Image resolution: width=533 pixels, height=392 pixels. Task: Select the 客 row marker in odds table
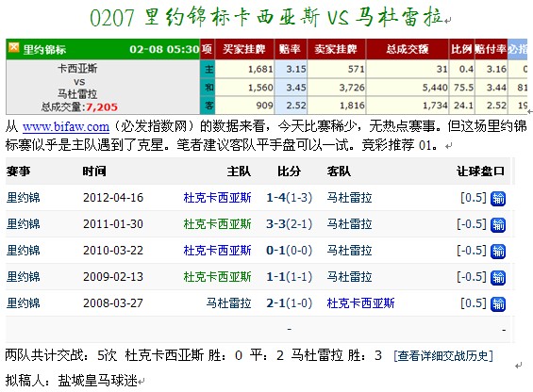pyautogui.click(x=208, y=106)
